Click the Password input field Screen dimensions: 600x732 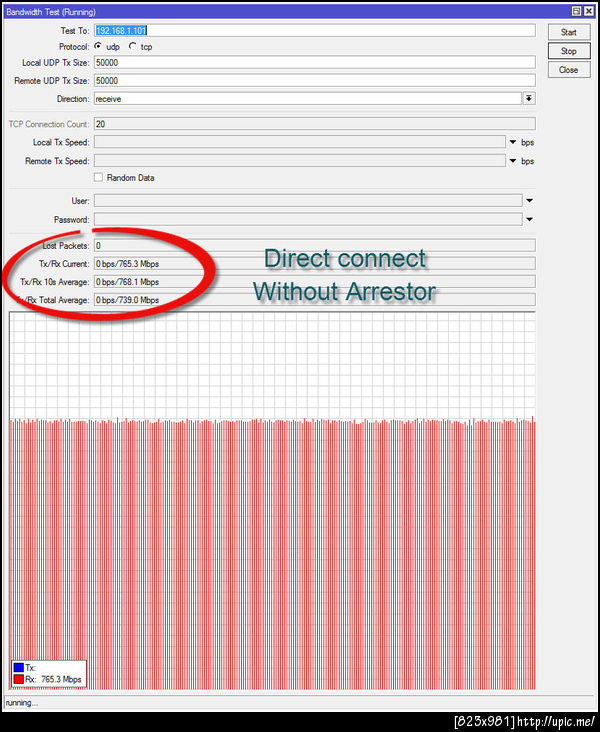[308, 219]
